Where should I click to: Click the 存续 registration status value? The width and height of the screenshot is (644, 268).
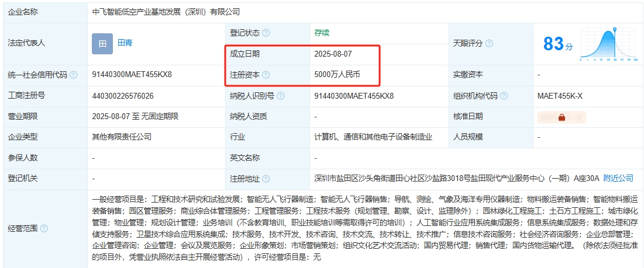322,33
